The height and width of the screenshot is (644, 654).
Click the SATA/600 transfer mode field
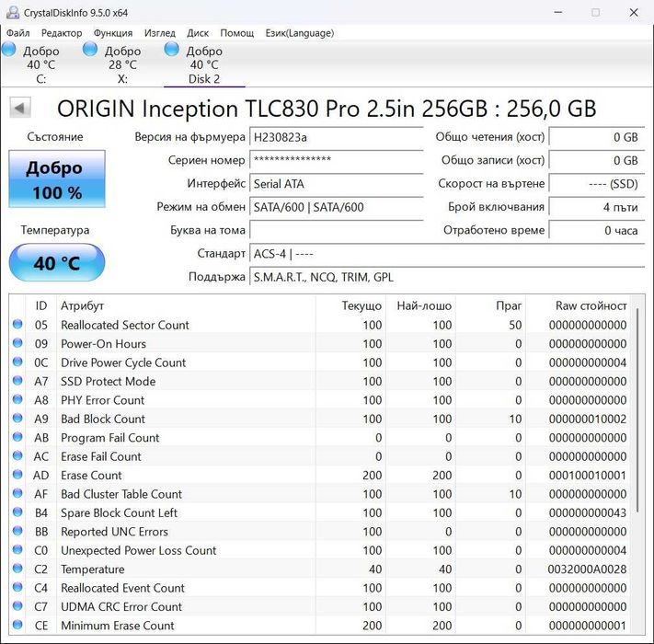coord(336,207)
